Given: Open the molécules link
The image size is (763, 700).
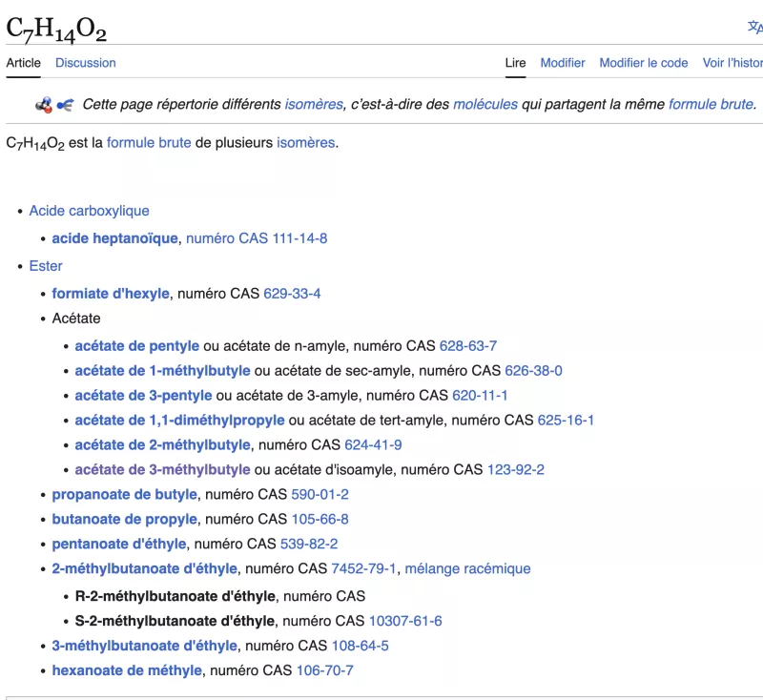Looking at the screenshot, I should coord(485,104).
